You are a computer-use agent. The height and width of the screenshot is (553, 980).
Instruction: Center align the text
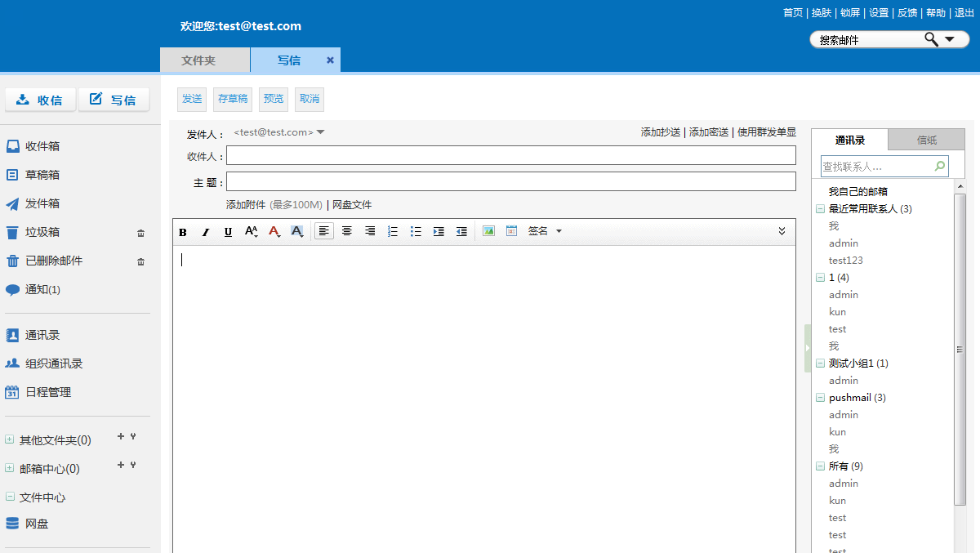click(347, 232)
